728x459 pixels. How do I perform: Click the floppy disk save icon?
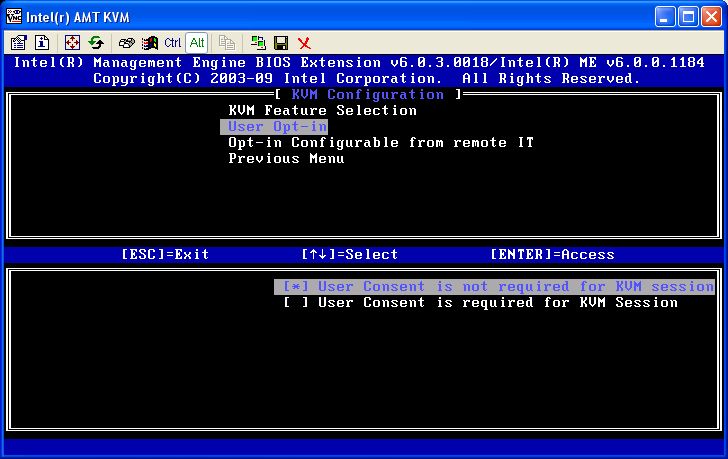(x=281, y=43)
